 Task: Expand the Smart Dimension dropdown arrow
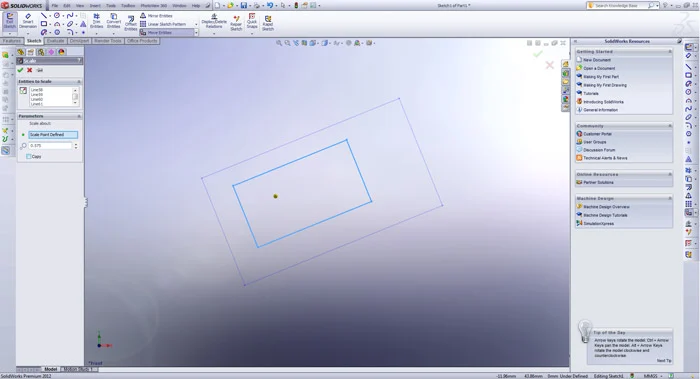pyautogui.click(x=28, y=33)
